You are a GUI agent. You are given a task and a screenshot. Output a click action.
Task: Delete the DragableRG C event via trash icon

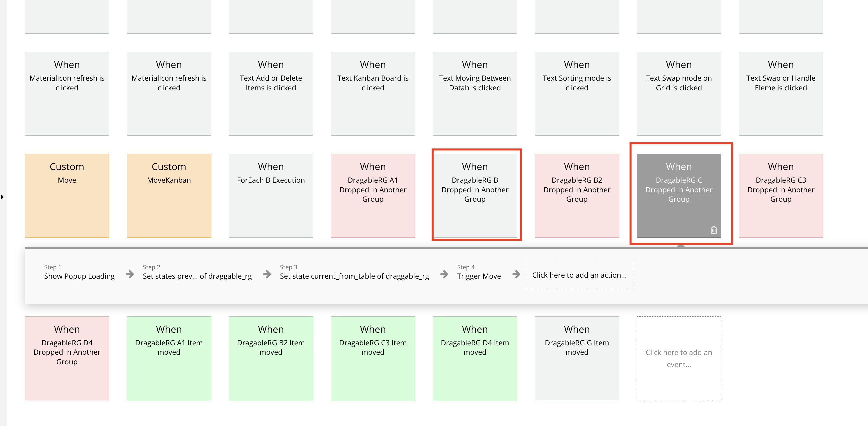click(714, 230)
